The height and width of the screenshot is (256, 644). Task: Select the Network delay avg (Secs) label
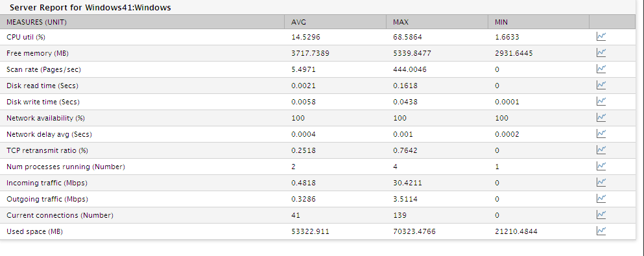[x=49, y=134]
